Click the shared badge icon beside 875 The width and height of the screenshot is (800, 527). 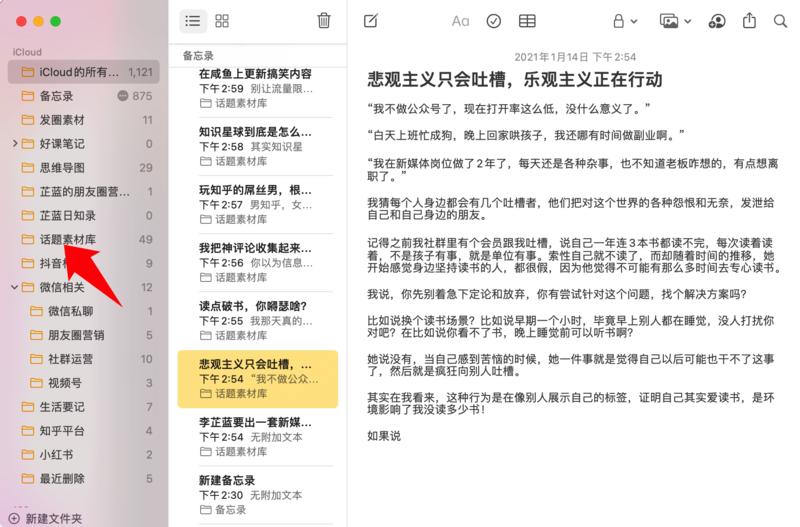(x=123, y=95)
